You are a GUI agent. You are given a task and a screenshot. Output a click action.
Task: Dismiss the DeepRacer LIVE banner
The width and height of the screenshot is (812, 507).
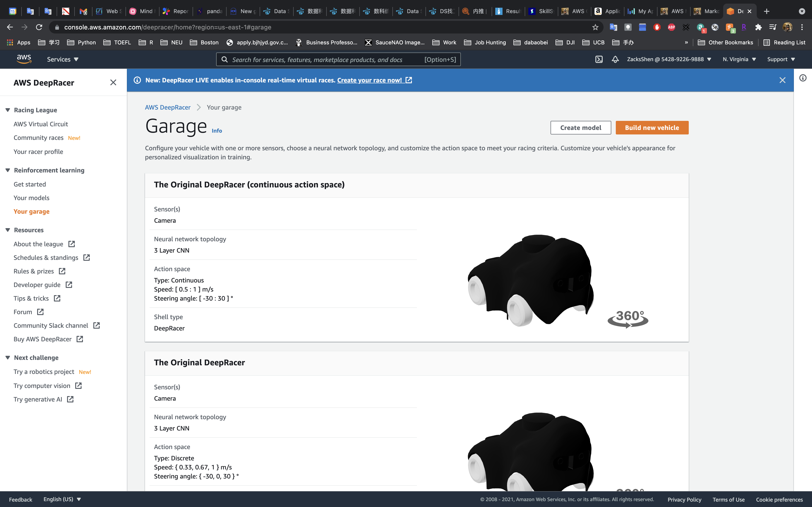783,80
